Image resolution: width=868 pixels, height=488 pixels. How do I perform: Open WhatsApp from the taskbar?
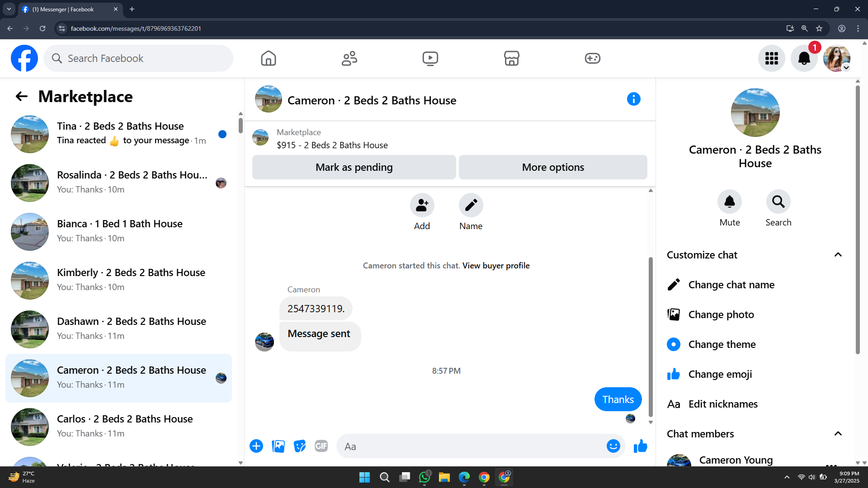[x=425, y=477]
